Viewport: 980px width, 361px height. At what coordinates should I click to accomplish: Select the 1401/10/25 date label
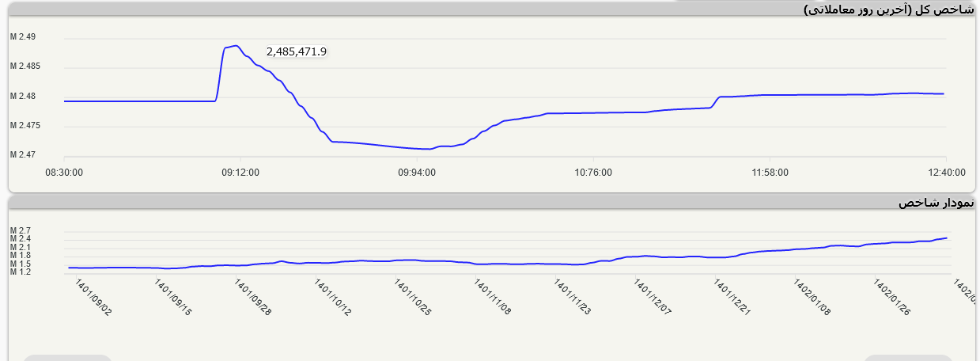(411, 296)
